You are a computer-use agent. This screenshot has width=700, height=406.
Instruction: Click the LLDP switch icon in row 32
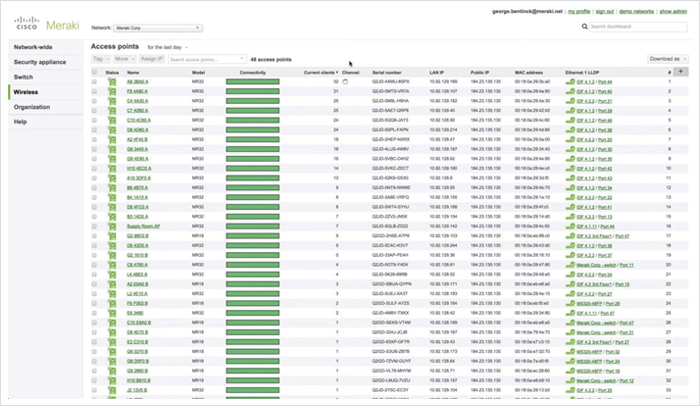[570, 381]
